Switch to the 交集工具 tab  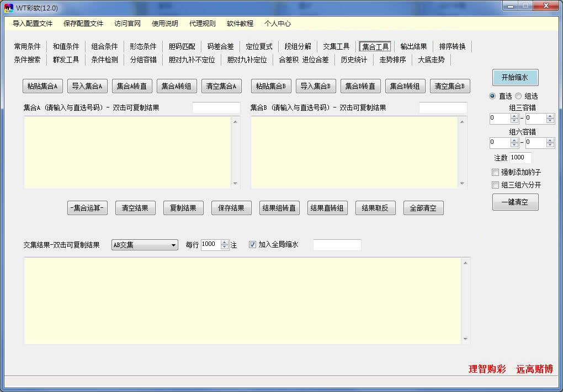coord(336,46)
